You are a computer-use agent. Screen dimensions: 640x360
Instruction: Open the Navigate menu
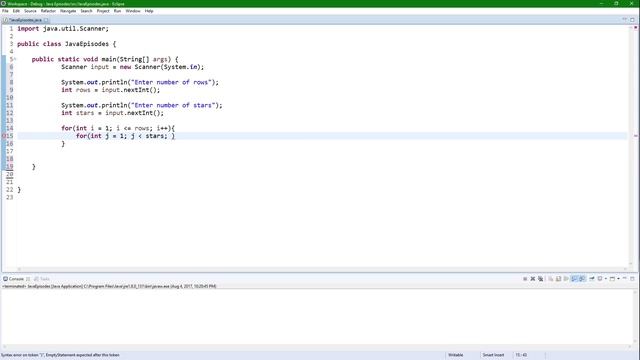pos(68,11)
